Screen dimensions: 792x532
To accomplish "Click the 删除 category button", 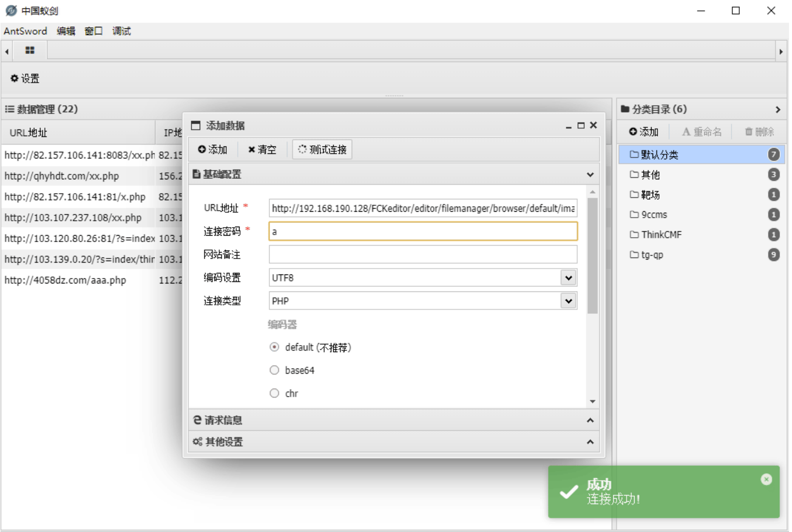I will coord(759,132).
